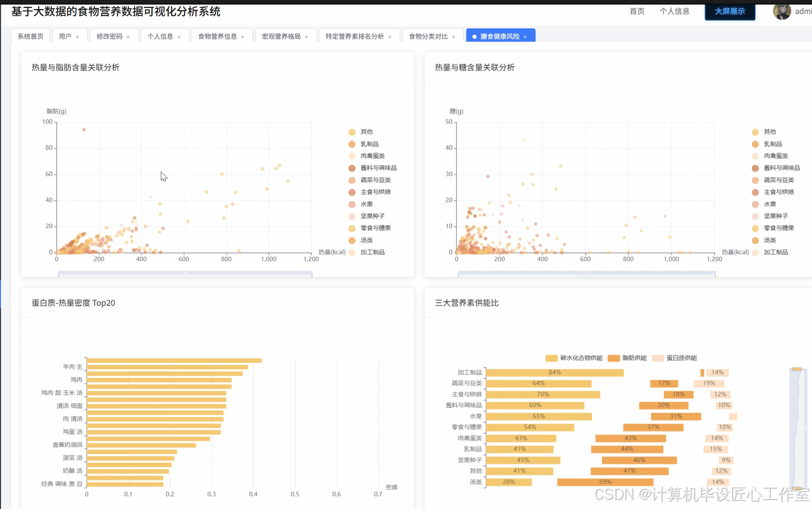Toggle 乳制品 legend in fat chart
Screen dimensions: 812x509
pyautogui.click(x=364, y=144)
